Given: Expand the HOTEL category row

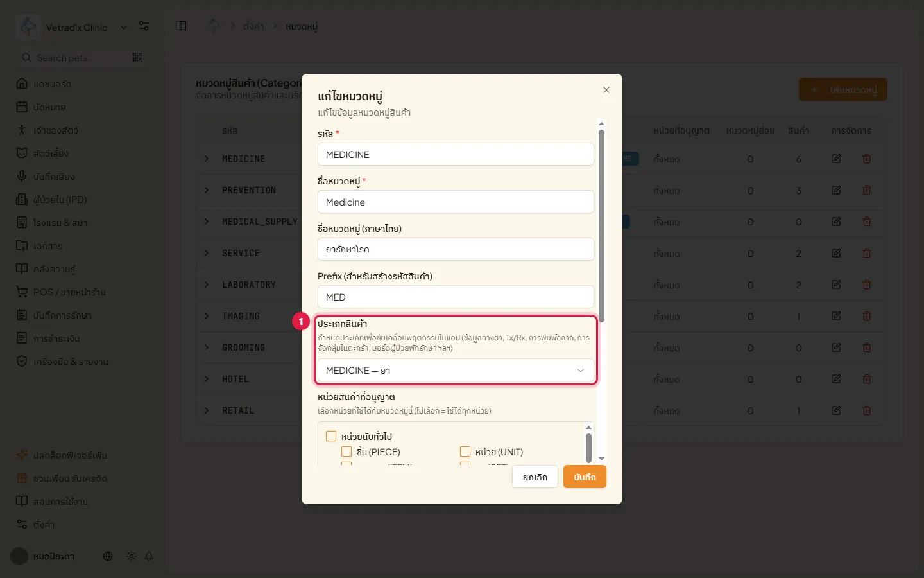Looking at the screenshot, I should (207, 379).
